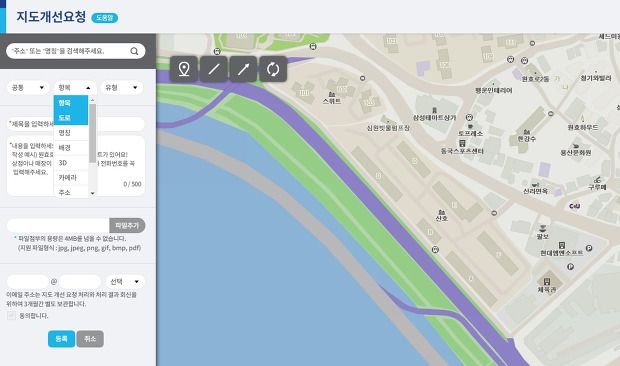
Task: Click the dropdown list scroll-down arrow
Action: pos(93,193)
